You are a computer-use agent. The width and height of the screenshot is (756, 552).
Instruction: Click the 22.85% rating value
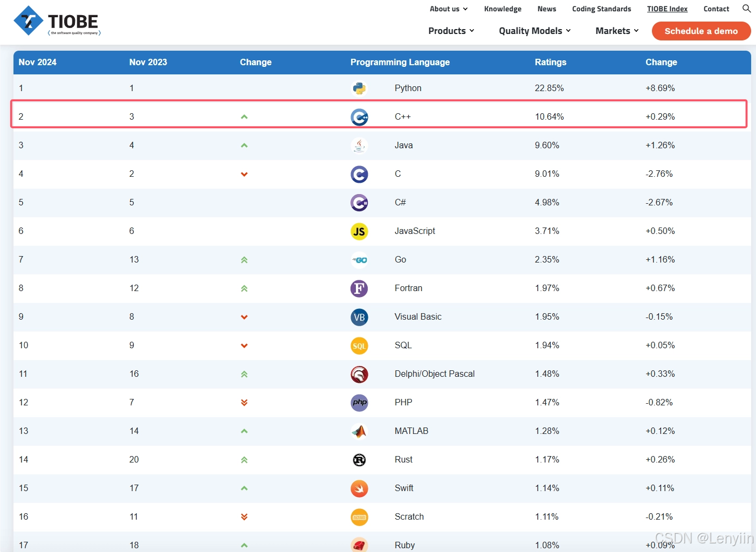click(549, 88)
